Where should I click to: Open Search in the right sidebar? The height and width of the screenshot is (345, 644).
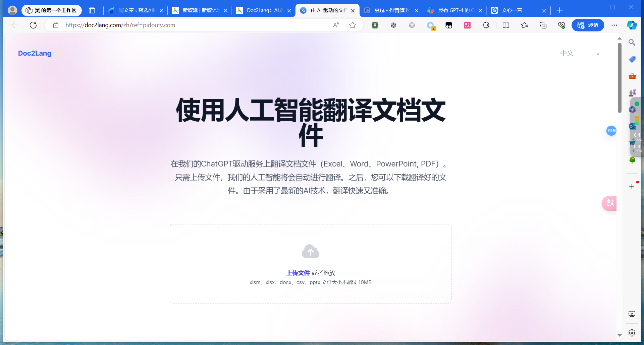click(x=632, y=42)
